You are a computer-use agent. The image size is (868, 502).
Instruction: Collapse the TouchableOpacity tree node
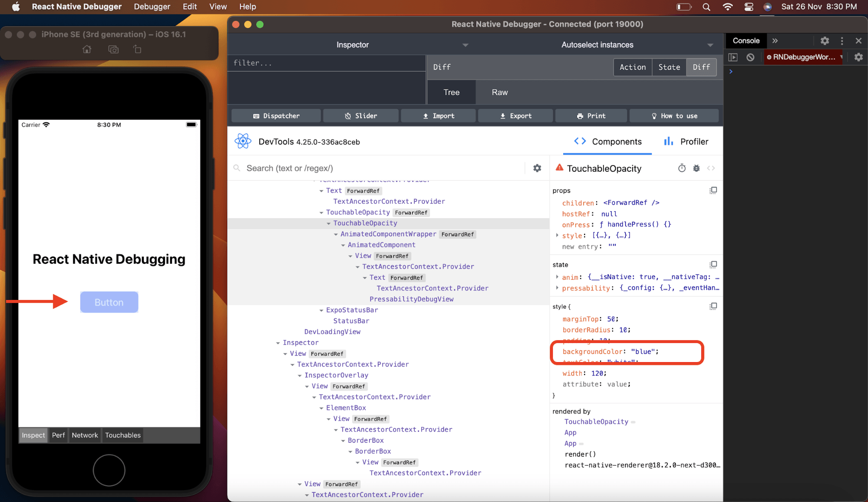(x=329, y=223)
